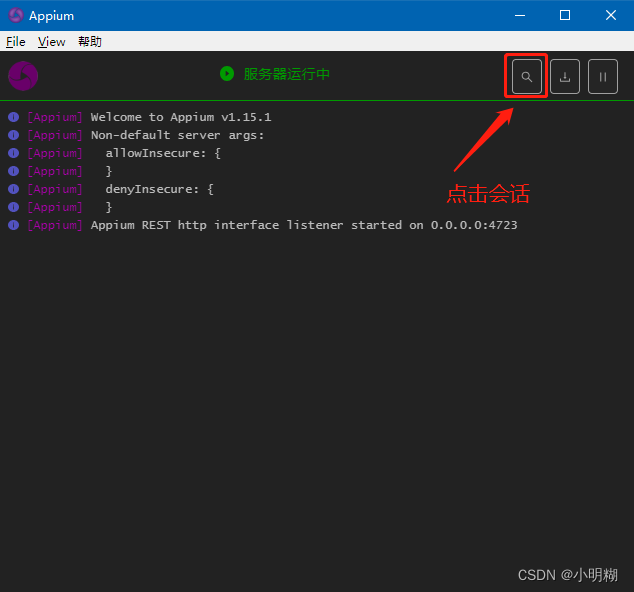Select log line 'Welcome to Appium v1.15.1'
Screen dimensions: 634x592
click(x=181, y=117)
